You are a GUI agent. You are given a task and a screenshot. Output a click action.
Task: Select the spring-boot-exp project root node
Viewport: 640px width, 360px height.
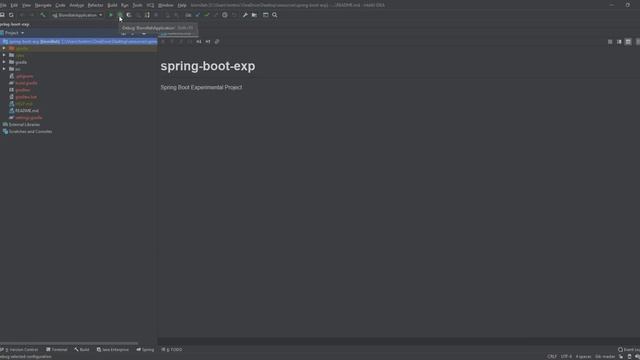point(78,42)
